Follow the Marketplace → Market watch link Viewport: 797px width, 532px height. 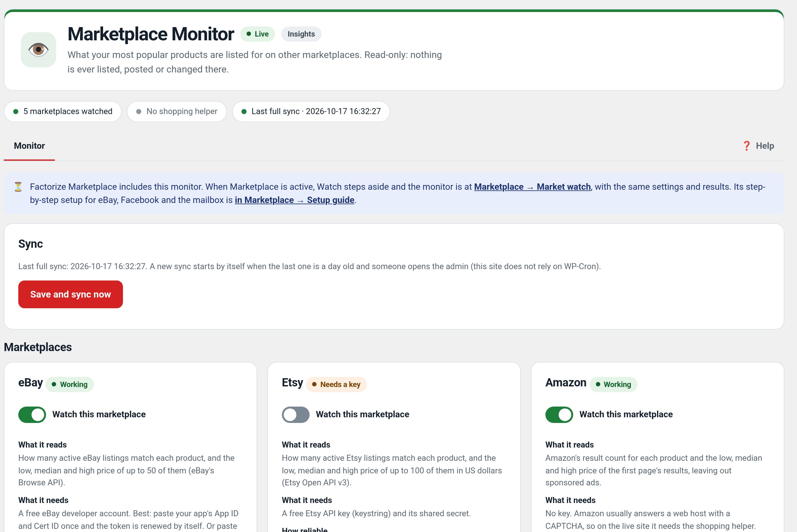(532, 187)
